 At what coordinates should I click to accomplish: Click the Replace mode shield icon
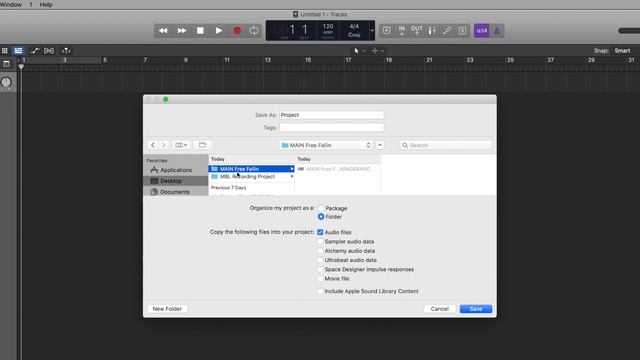(387, 31)
